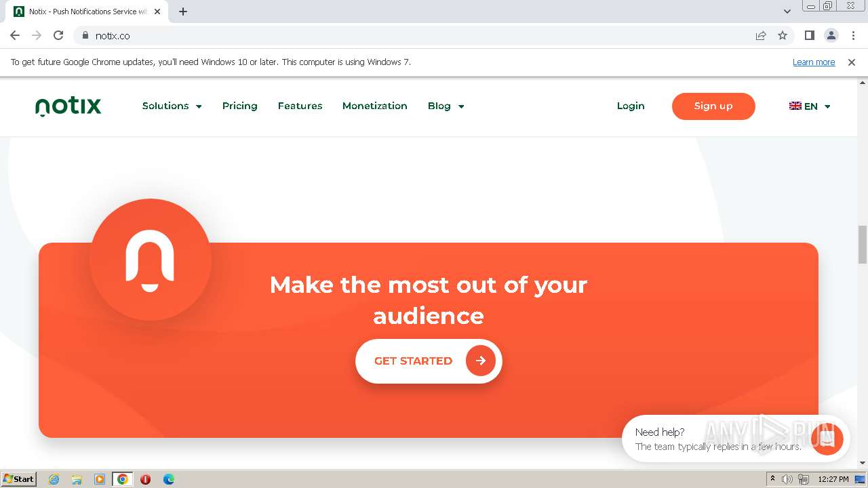Open the media player taskbar icon
Screen dimensions: 868x488
100,479
